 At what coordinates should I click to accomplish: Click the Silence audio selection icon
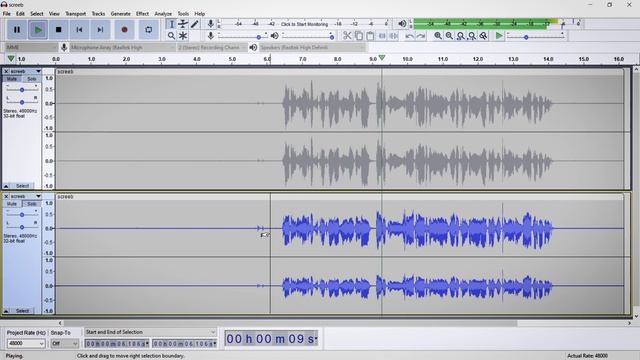click(x=393, y=36)
